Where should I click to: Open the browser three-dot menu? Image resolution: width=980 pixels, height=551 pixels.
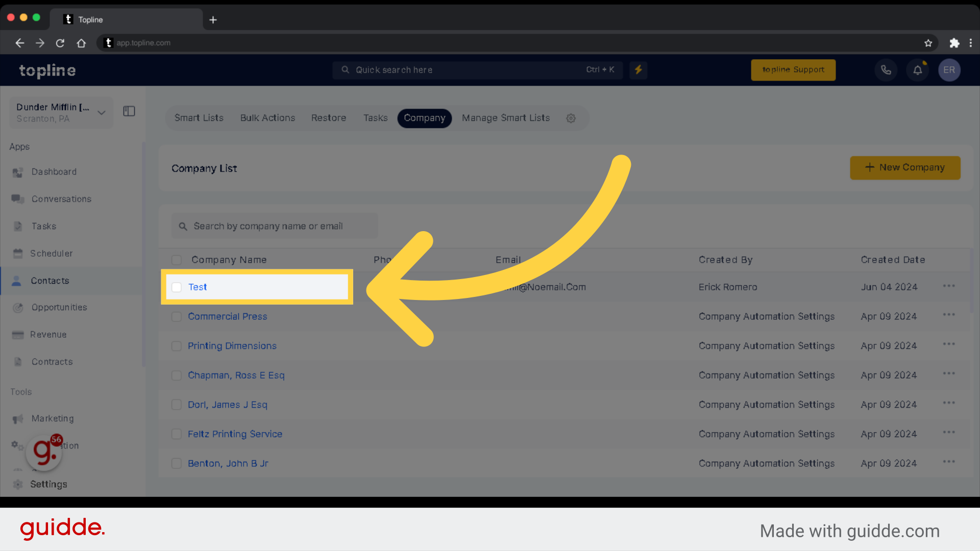tap(971, 43)
